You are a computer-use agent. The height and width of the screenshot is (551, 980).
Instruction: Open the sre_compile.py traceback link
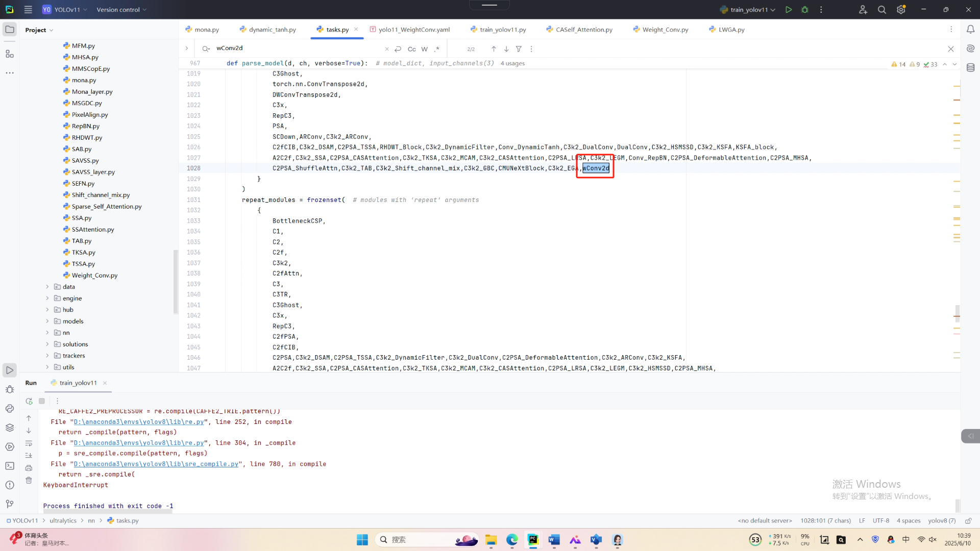point(156,464)
